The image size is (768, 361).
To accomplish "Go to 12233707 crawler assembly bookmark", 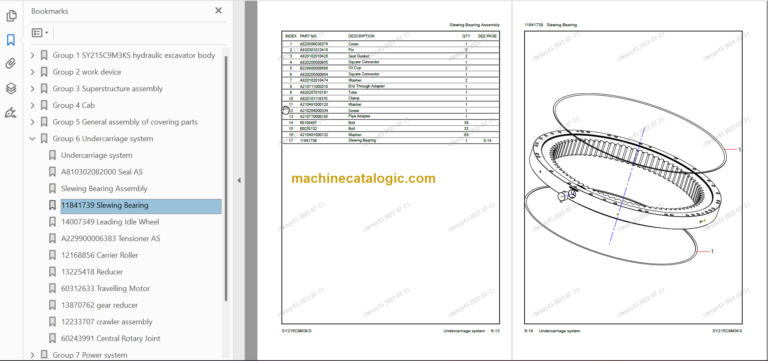I will [106, 322].
